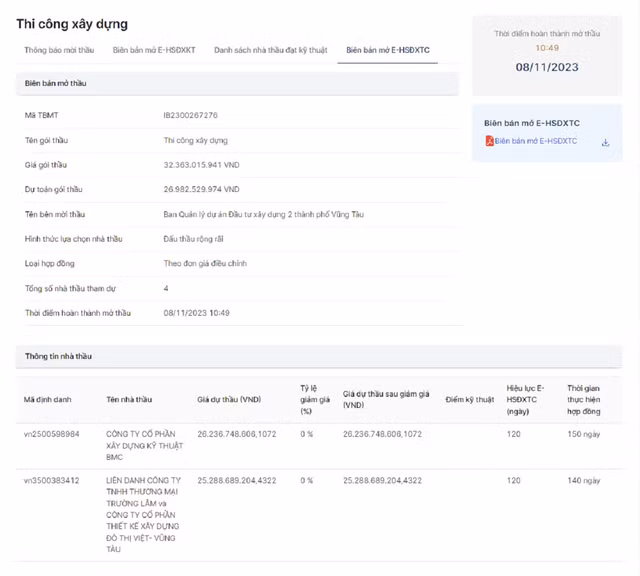Click the Biên bản mở thầu section header
Image resolution: width=640 pixels, height=576 pixels.
coord(56,83)
